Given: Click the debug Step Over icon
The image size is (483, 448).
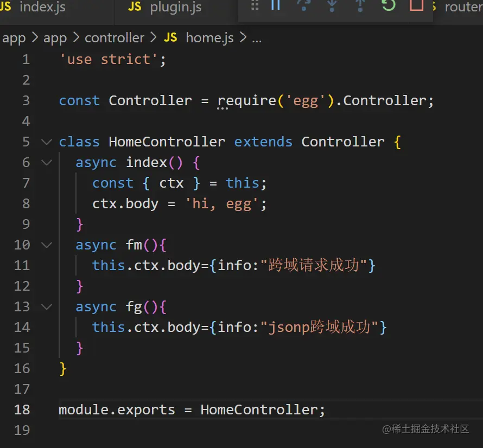Looking at the screenshot, I should tap(304, 5).
